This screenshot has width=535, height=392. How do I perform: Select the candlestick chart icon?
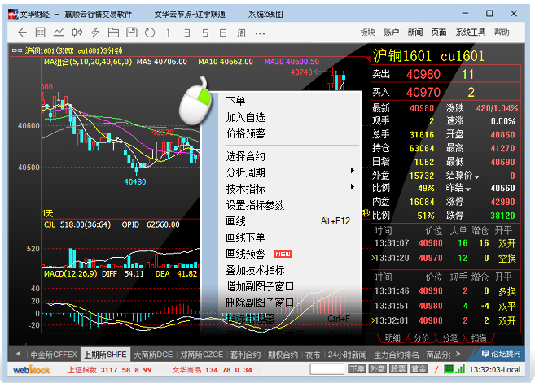point(77,33)
